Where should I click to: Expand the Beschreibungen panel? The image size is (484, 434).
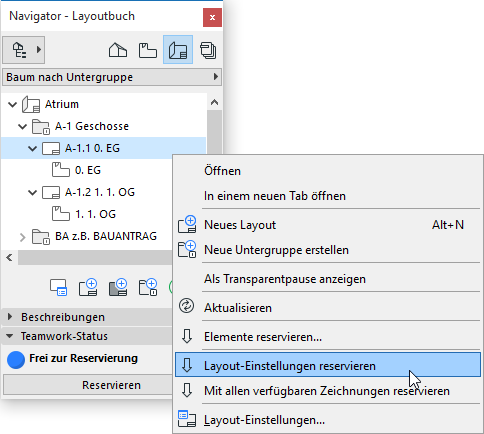[10, 317]
